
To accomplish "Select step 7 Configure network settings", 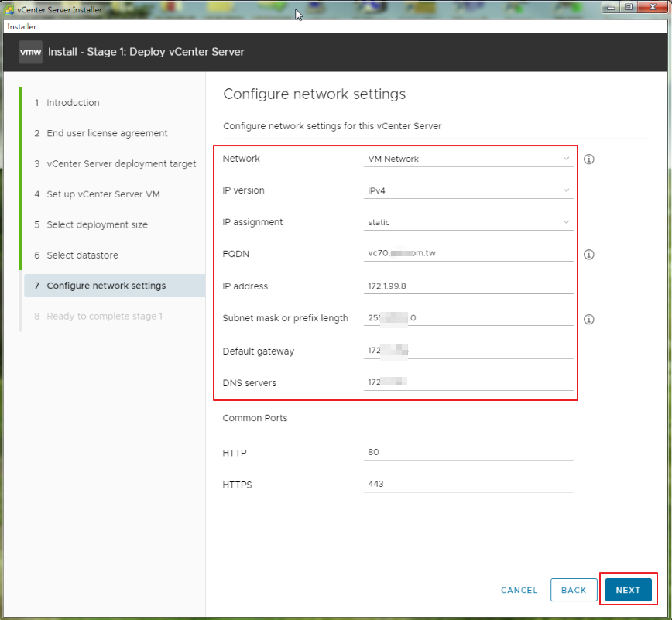I will pyautogui.click(x=115, y=286).
